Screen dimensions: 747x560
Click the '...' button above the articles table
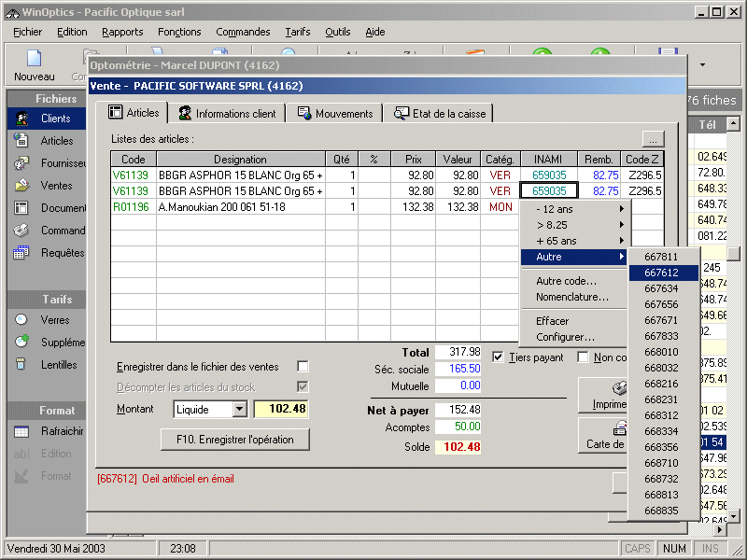click(653, 138)
